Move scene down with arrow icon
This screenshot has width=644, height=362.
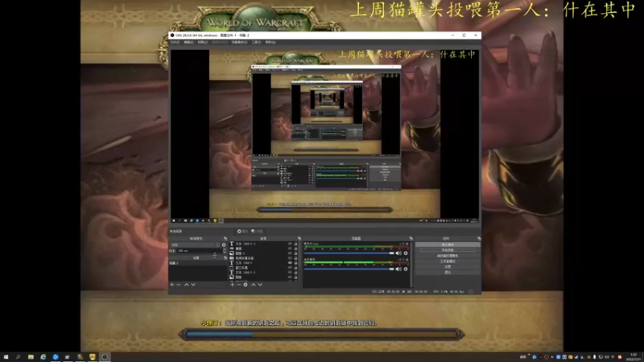point(193,285)
